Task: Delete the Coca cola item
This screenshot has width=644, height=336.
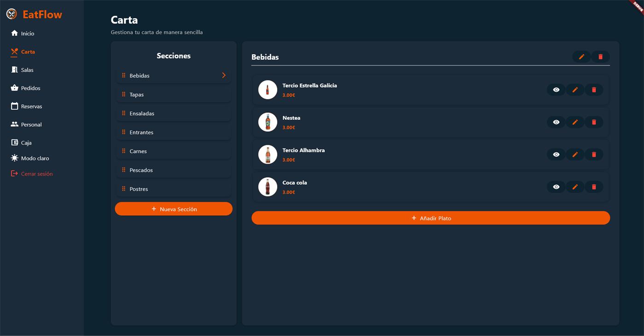Action: pyautogui.click(x=594, y=187)
